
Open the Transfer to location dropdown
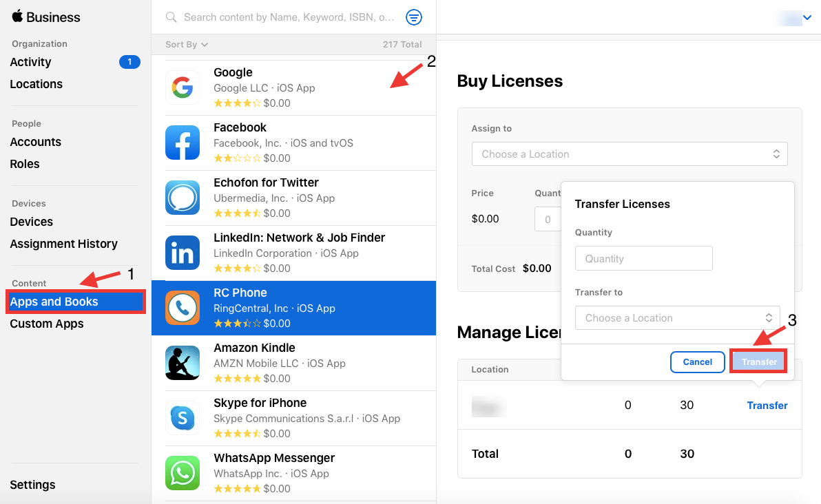pos(678,317)
